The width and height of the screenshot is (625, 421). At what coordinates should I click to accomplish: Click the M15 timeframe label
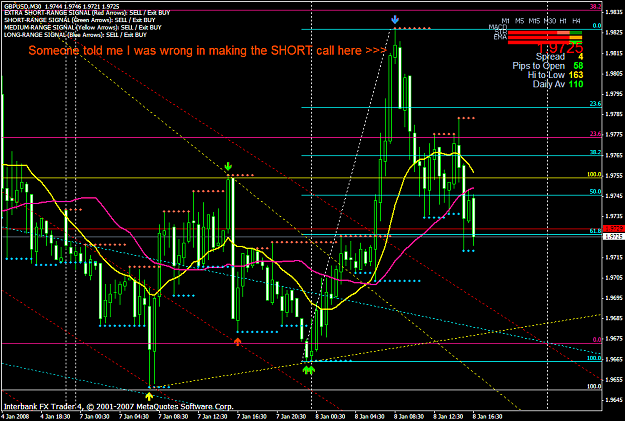(534, 21)
